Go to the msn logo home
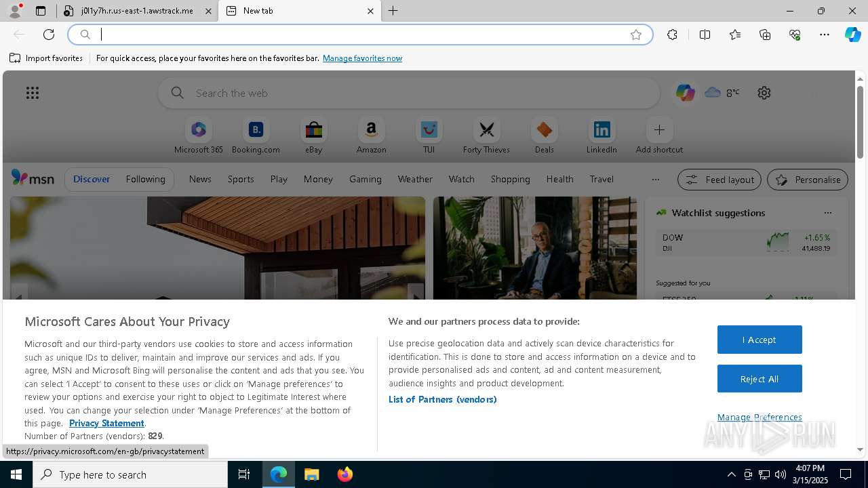Screen dimensions: 868x488 (x=33, y=178)
